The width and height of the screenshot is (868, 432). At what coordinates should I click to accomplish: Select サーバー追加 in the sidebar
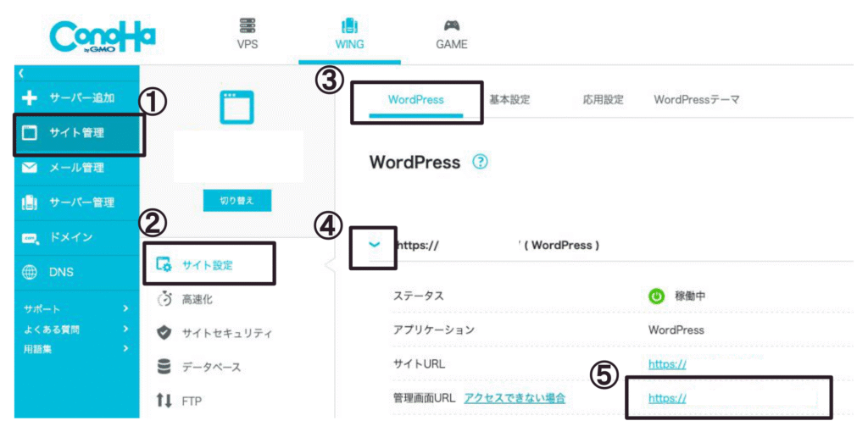coord(79,97)
